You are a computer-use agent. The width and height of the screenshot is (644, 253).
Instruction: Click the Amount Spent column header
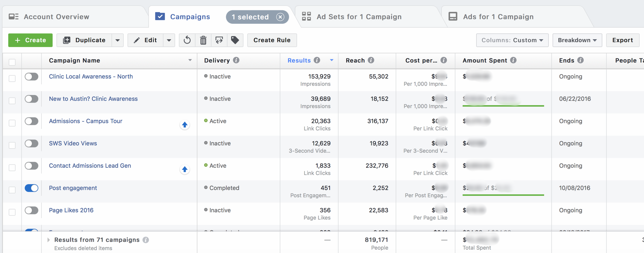(x=485, y=60)
